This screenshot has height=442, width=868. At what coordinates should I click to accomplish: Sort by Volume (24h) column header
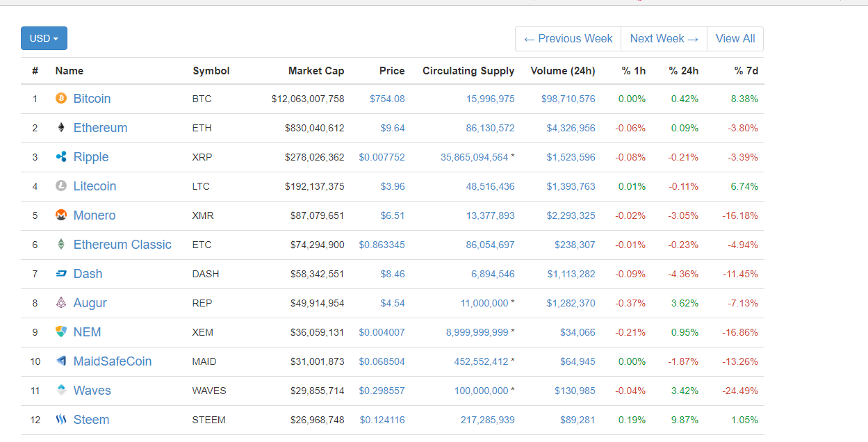[563, 71]
